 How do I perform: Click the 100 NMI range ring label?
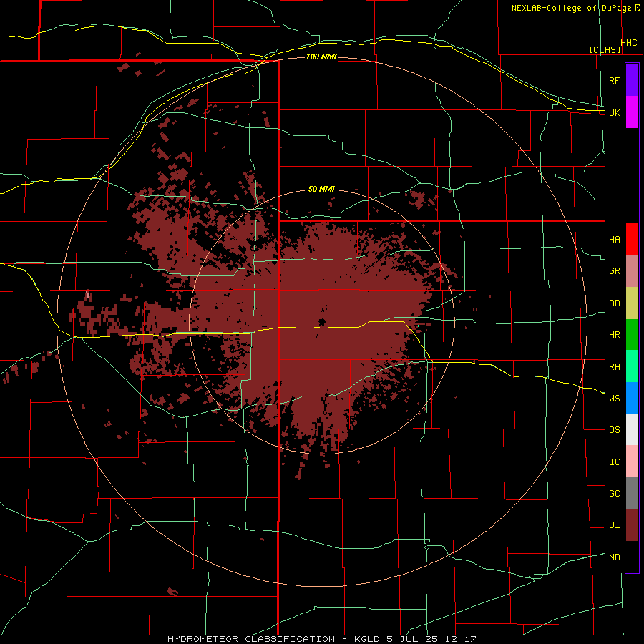[321, 57]
